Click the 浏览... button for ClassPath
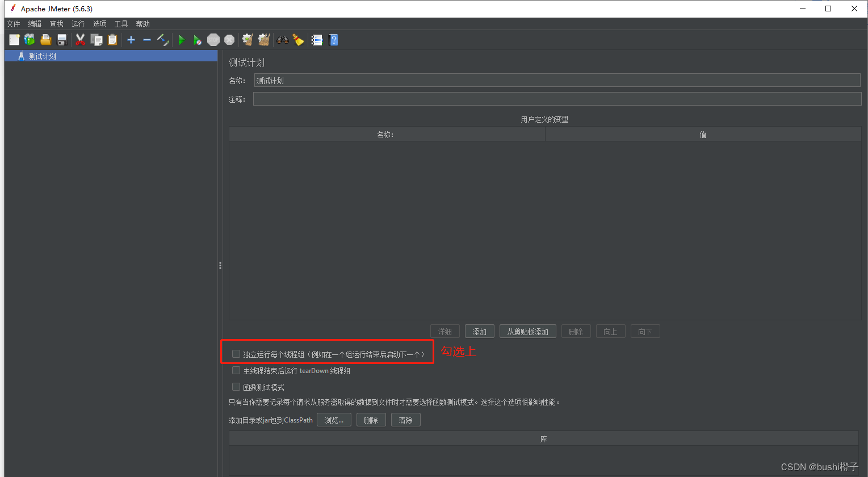 click(x=334, y=420)
